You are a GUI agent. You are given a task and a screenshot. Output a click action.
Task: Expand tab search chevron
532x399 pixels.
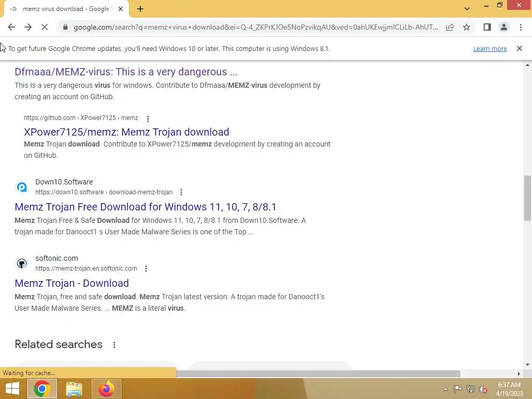[x=467, y=9]
